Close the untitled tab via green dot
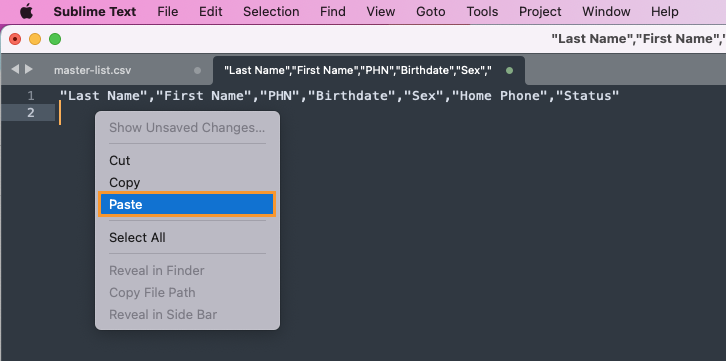This screenshot has width=726, height=361. click(x=510, y=71)
